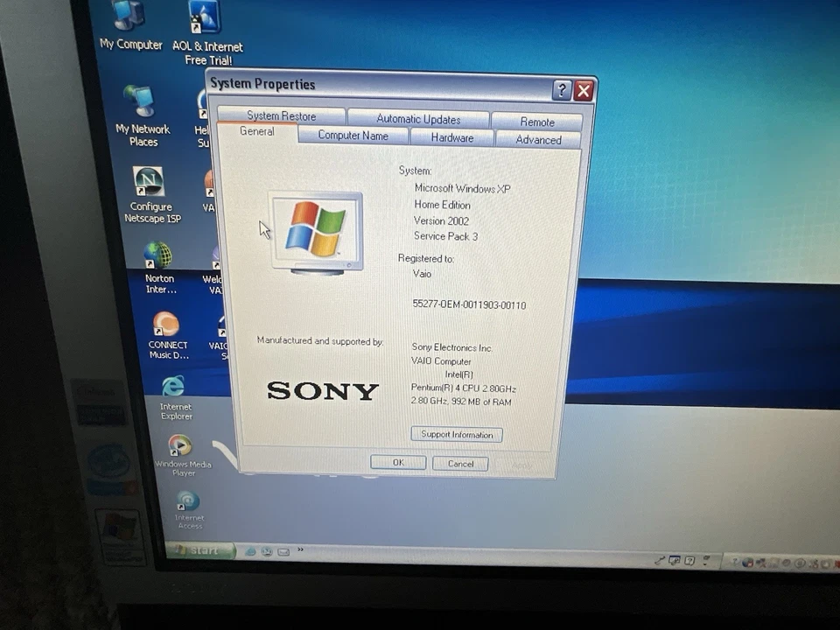Switch to the Computer Name tab
Screen dimensions: 840x630
tap(353, 136)
